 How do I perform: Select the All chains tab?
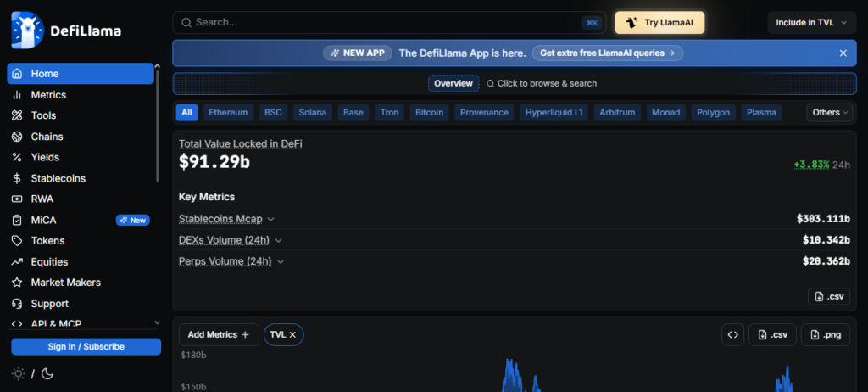tap(186, 113)
